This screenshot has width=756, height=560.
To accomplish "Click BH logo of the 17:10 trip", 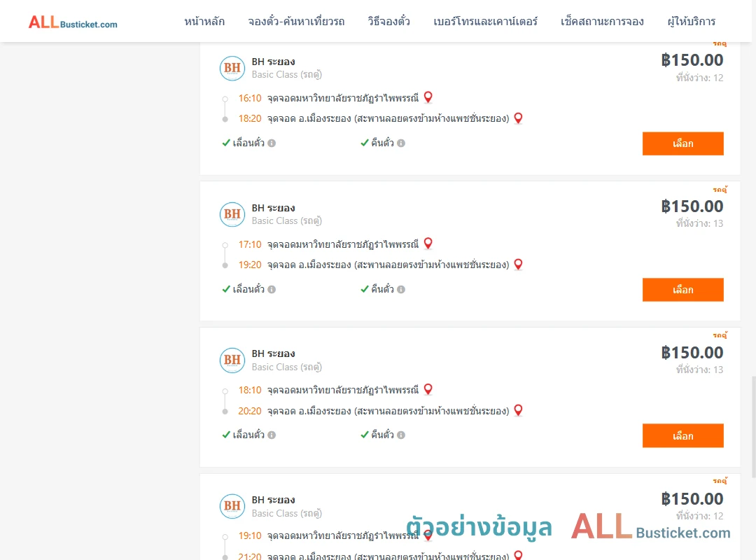I will 232,214.
